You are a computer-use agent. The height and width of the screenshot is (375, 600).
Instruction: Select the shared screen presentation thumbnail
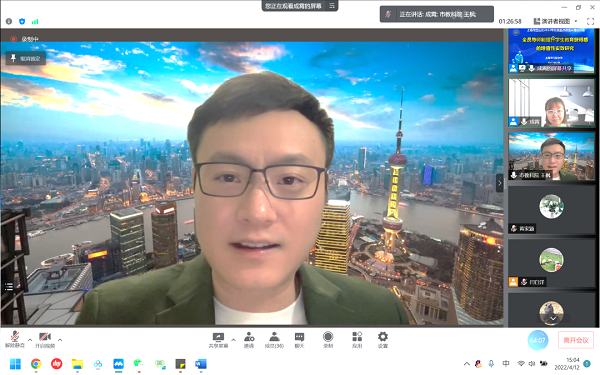(x=551, y=51)
